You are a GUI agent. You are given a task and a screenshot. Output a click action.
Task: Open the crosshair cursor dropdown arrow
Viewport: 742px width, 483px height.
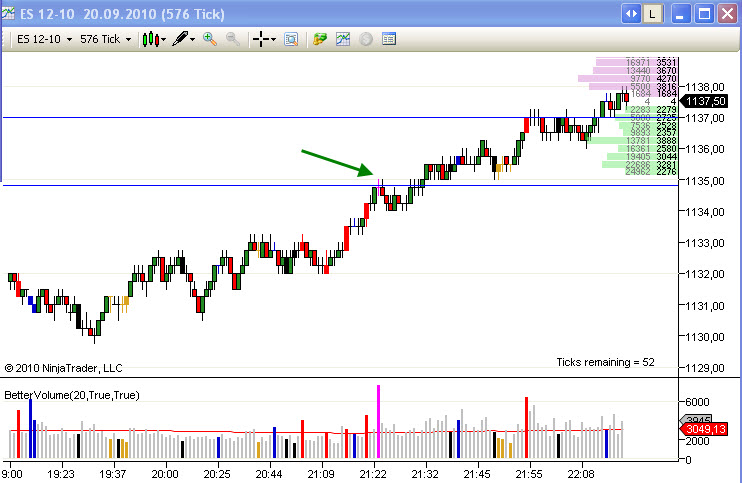275,39
